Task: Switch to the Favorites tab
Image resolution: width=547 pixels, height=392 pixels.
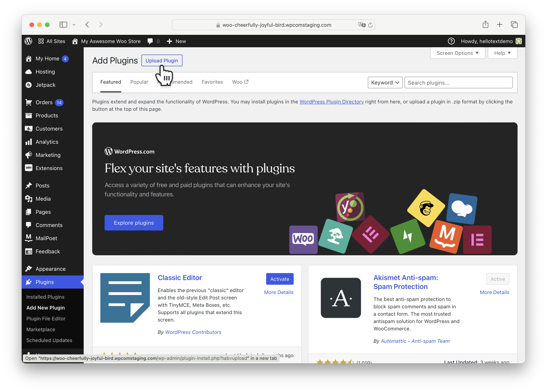Action: 212,82
